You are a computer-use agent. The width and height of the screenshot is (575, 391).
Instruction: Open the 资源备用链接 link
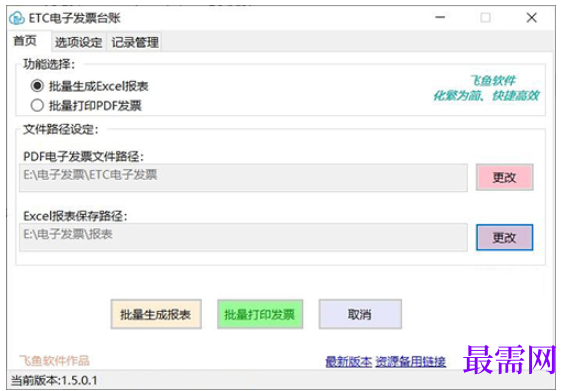click(x=411, y=362)
